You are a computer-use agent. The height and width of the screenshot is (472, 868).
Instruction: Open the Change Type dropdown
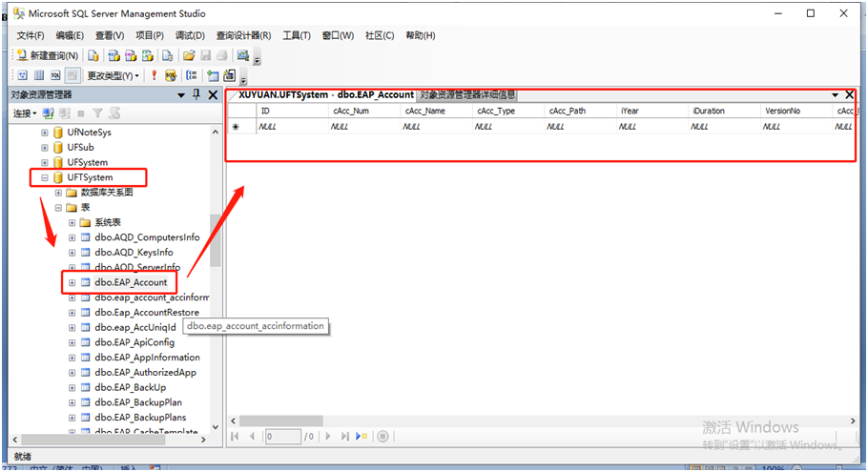(x=113, y=75)
